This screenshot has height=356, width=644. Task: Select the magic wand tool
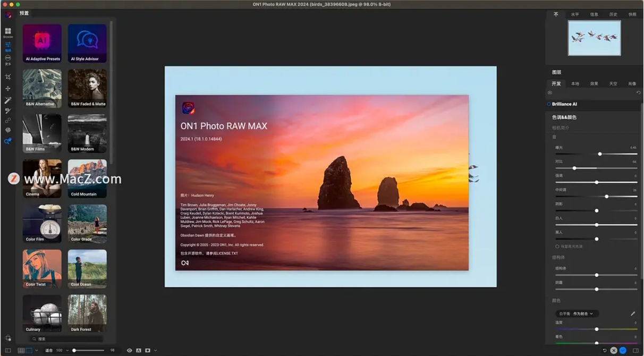[8, 100]
